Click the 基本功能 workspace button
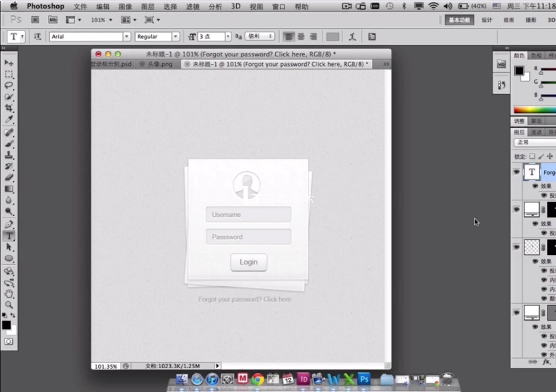The width and height of the screenshot is (556, 392). pyautogui.click(x=459, y=20)
